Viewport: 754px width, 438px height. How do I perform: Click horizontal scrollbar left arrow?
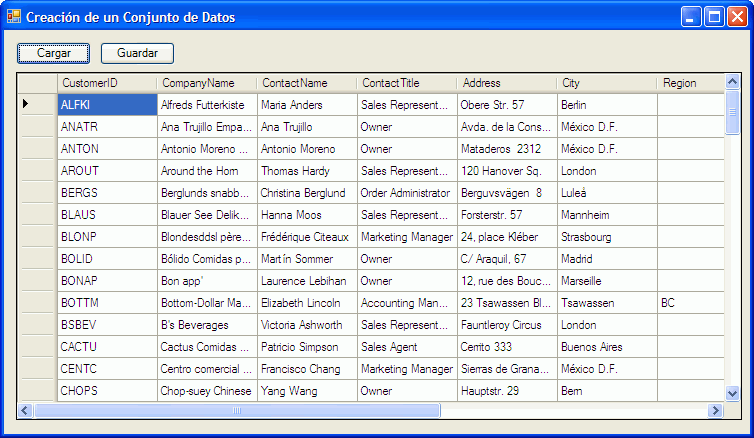pyautogui.click(x=26, y=410)
